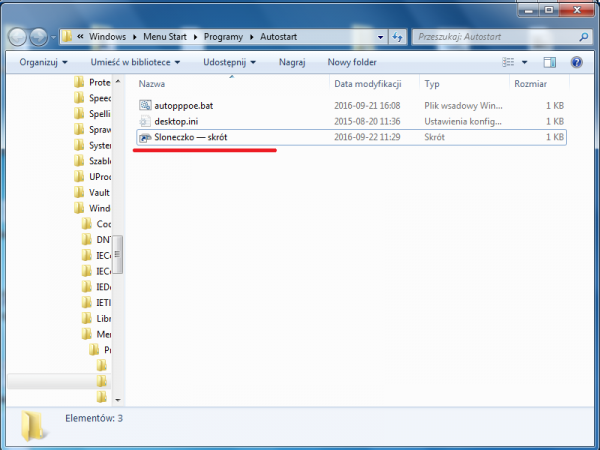Open the Vault folder in tree
This screenshot has height=450, width=600.
click(x=92, y=192)
